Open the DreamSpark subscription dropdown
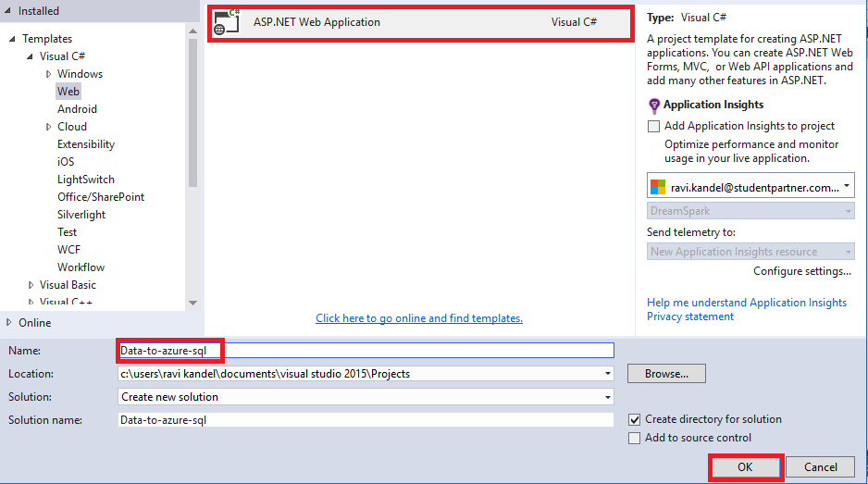Image resolution: width=868 pixels, height=484 pixels. (750, 211)
